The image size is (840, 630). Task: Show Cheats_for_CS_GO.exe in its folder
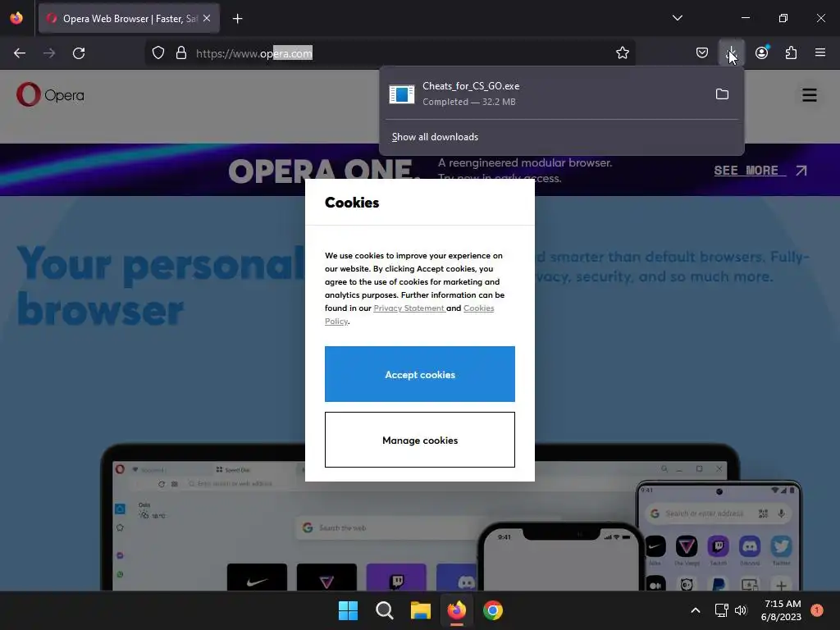point(722,94)
